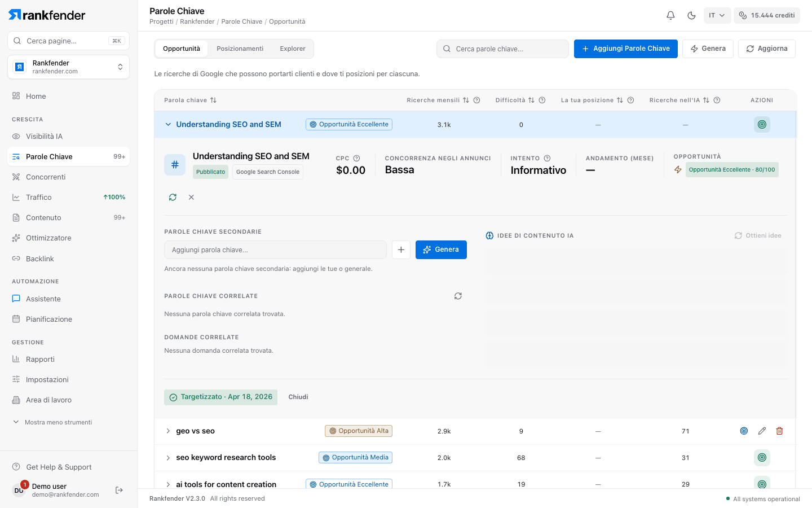Screen dimensions: 812x508
Task: Collapse Understanding SEO and SEM row
Action: [168, 124]
